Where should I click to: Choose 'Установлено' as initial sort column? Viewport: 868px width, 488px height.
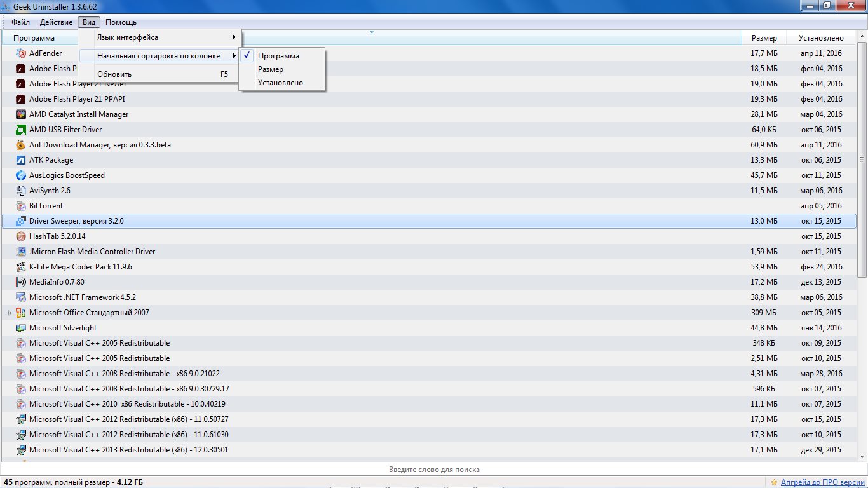coord(280,83)
